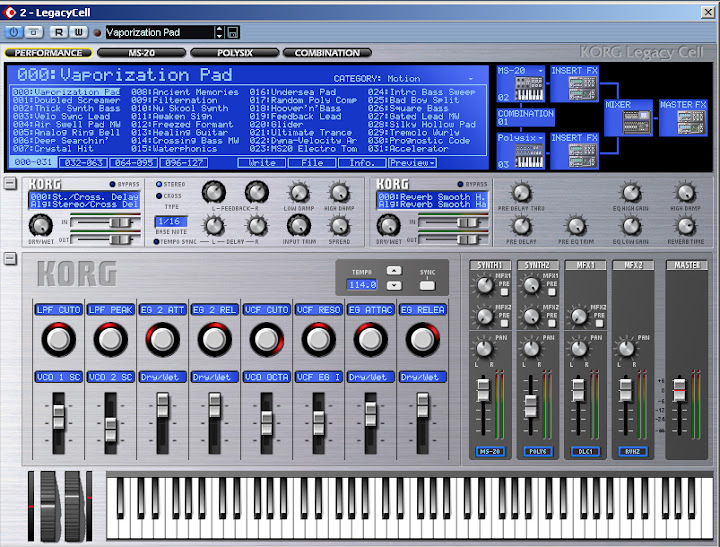This screenshot has height=547, width=720.
Task: Click the Polysix synth keyboard thumbnail
Action: pyautogui.click(x=529, y=155)
